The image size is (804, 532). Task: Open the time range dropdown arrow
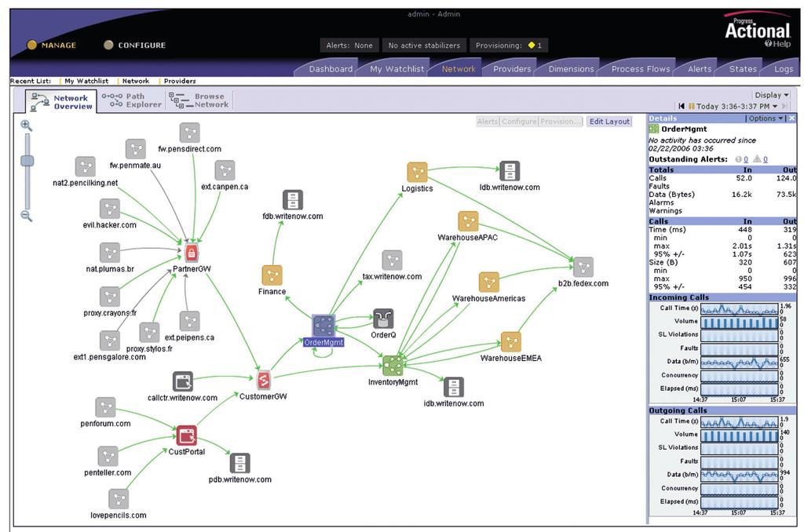[x=775, y=107]
